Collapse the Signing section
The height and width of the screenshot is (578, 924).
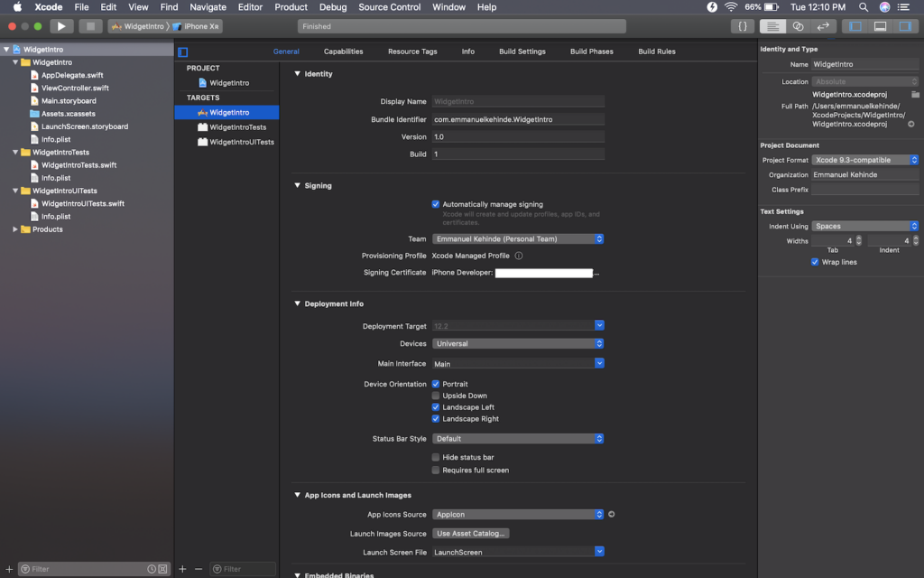click(298, 185)
